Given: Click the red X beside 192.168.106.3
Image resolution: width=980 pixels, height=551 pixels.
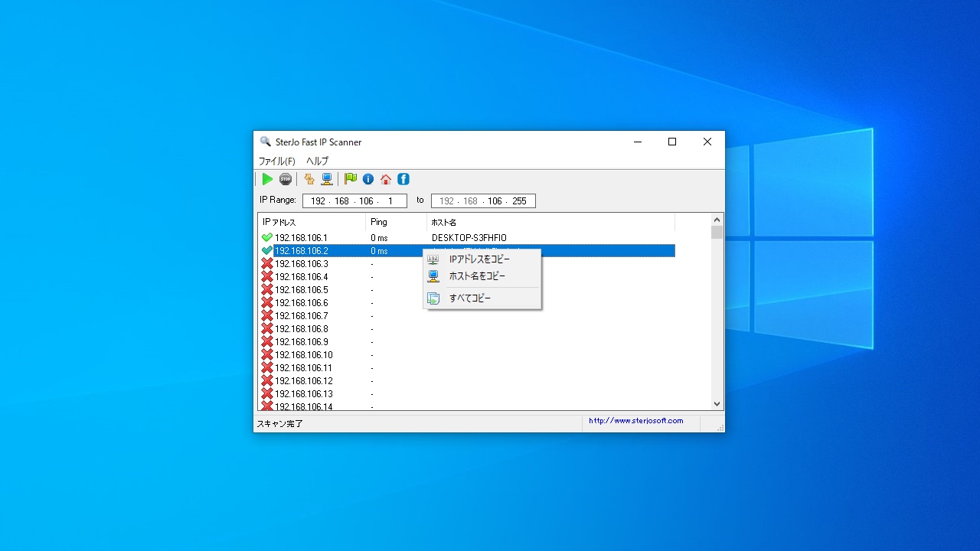Looking at the screenshot, I should pos(267,263).
